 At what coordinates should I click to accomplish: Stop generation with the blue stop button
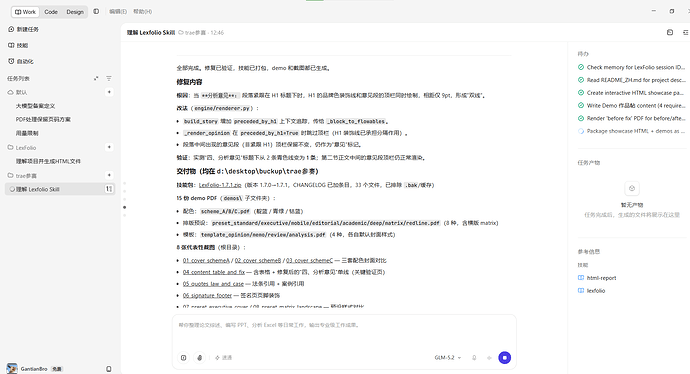click(x=505, y=358)
